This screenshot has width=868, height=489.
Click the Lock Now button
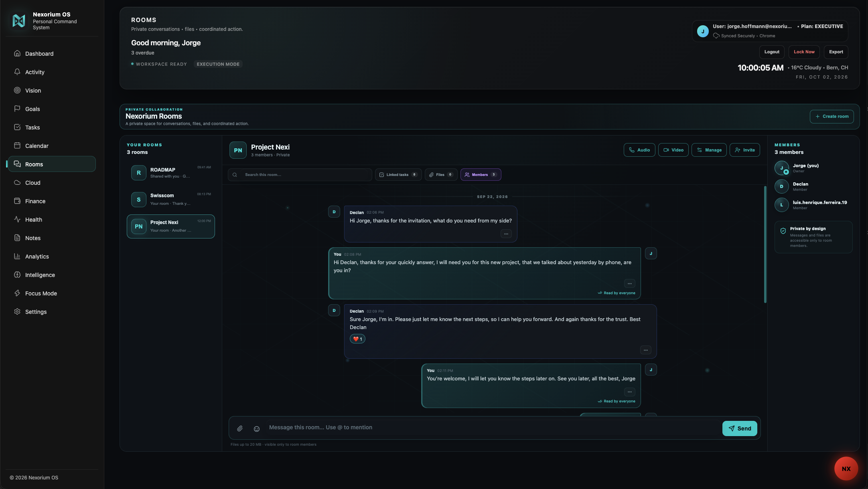pyautogui.click(x=804, y=52)
